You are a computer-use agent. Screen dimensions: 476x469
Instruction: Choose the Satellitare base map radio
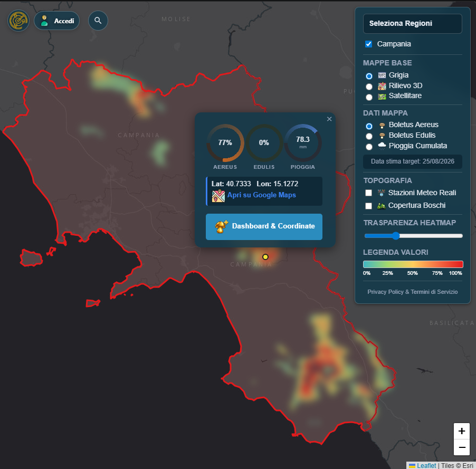[x=369, y=97]
